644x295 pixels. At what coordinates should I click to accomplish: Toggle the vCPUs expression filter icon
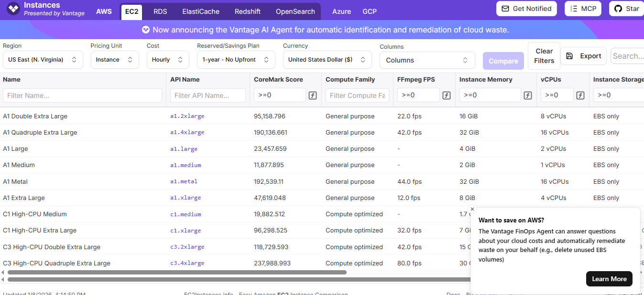tap(580, 95)
